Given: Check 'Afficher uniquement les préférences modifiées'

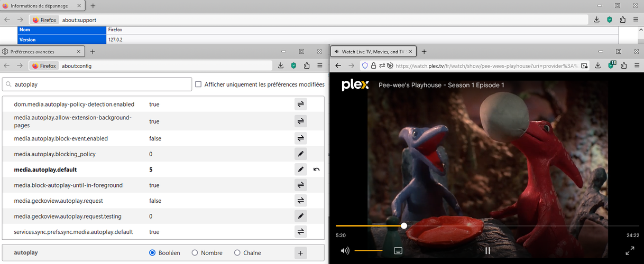Looking at the screenshot, I should 199,84.
